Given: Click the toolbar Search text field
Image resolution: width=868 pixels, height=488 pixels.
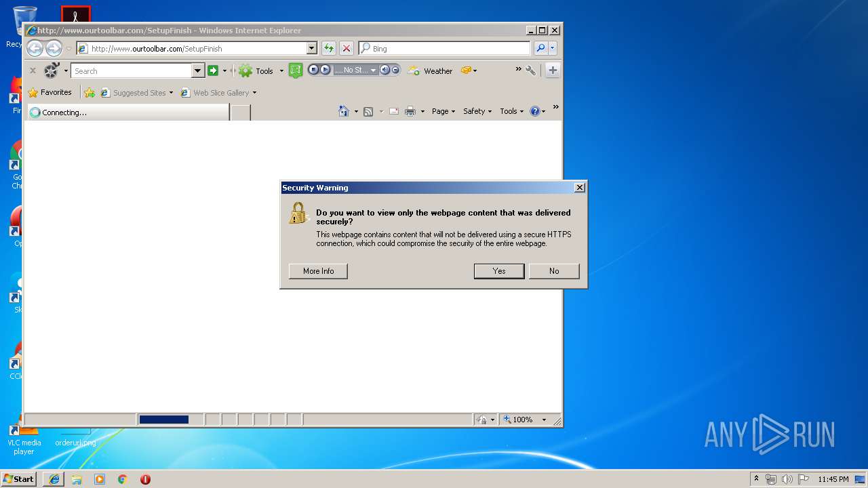Looking at the screenshot, I should pos(132,70).
